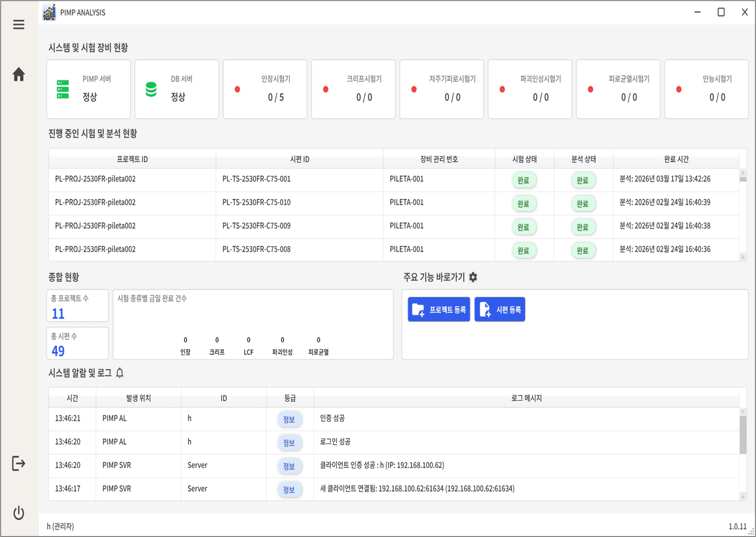Click version number 1.0.11 in status bar
The width and height of the screenshot is (756, 537).
coord(737,526)
